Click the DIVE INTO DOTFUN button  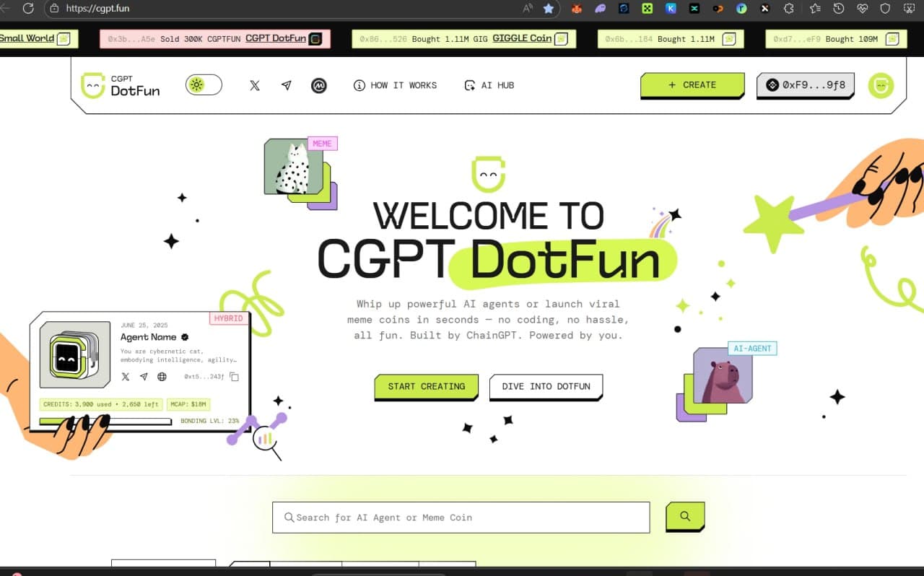pos(546,387)
